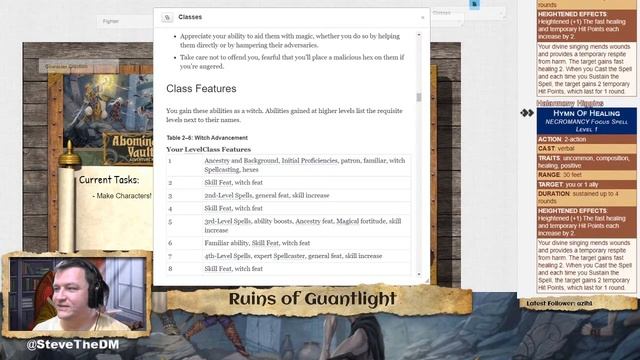The width and height of the screenshot is (640, 360).
Task: Click the Fighter field behind the dialog
Action: pos(125,21)
